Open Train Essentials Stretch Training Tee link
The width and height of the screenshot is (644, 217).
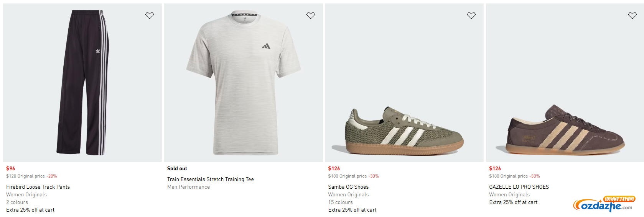(x=210, y=179)
